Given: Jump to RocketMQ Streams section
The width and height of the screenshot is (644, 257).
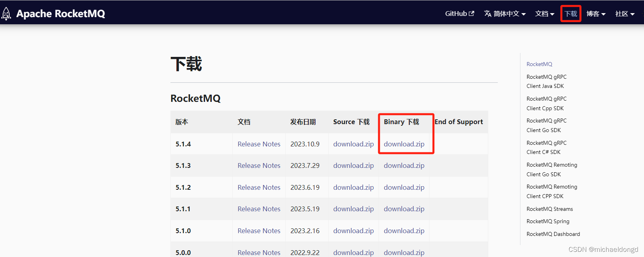Looking at the screenshot, I should pos(549,209).
